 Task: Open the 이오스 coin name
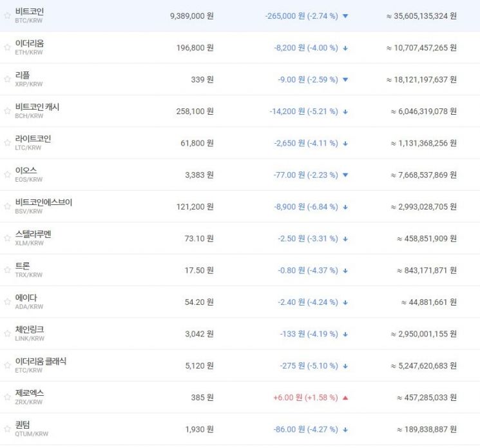[26, 171]
